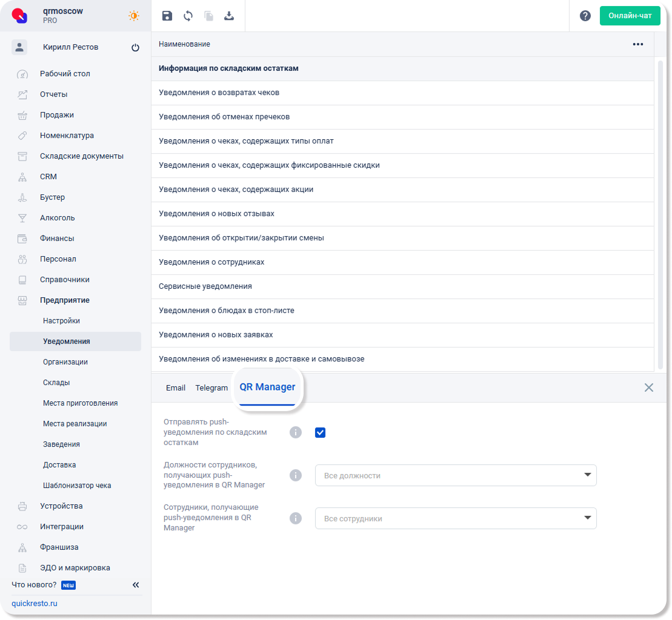Expand the 'Все должности' dropdown

pyautogui.click(x=456, y=475)
